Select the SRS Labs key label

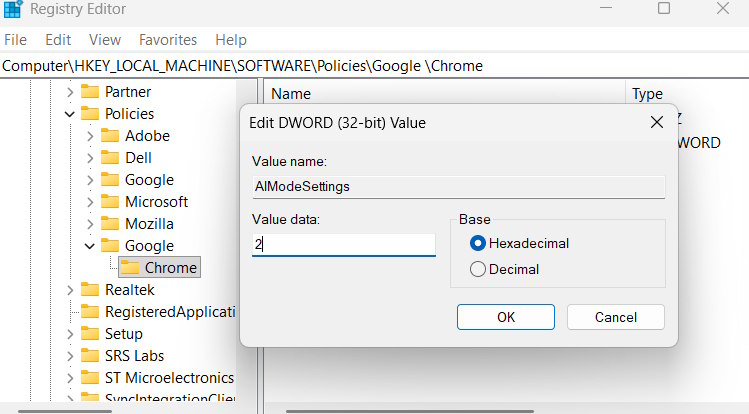(134, 356)
